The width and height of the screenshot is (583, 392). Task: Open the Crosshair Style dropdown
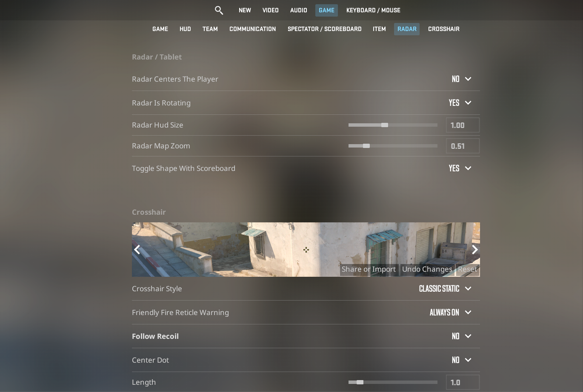tap(445, 289)
